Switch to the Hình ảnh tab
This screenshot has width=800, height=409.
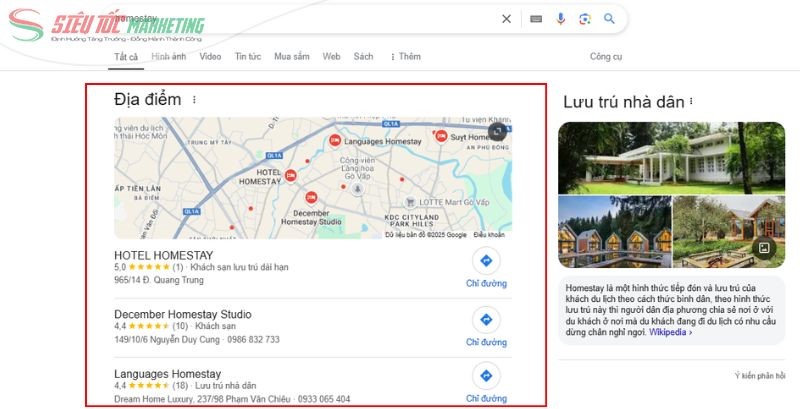(x=169, y=57)
